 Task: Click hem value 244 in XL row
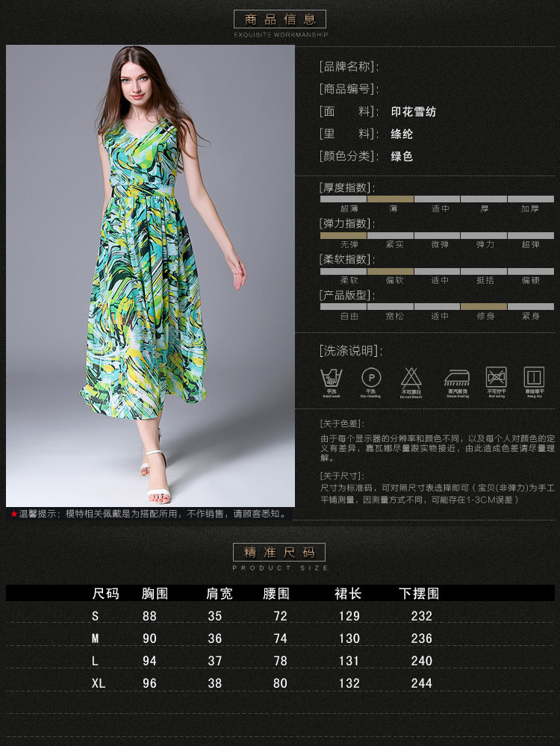[x=422, y=683]
